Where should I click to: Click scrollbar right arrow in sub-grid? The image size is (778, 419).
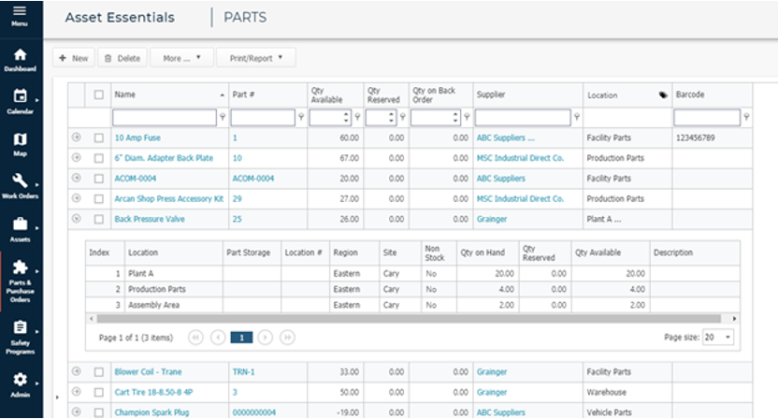[734, 318]
